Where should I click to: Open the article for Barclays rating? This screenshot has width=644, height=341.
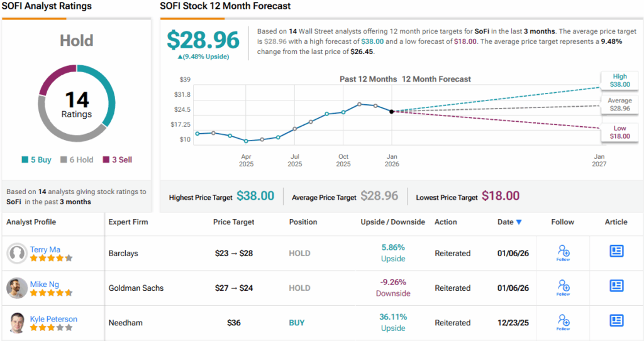pyautogui.click(x=616, y=251)
